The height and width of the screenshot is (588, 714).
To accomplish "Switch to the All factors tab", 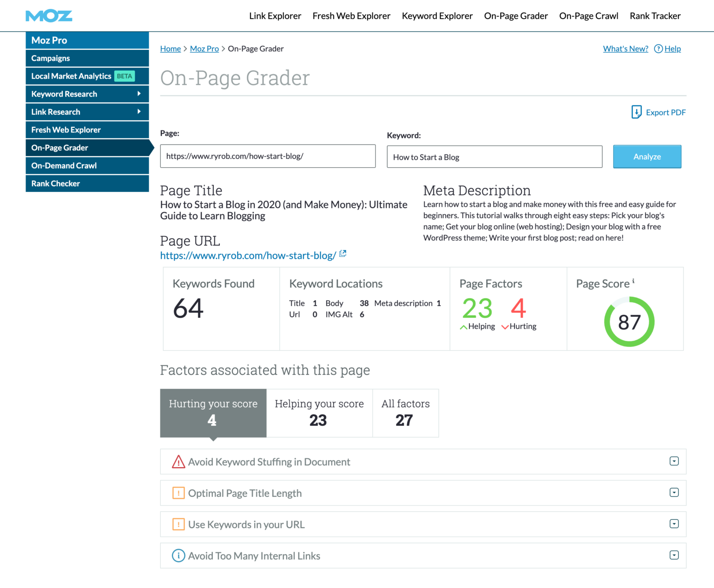I will click(405, 413).
